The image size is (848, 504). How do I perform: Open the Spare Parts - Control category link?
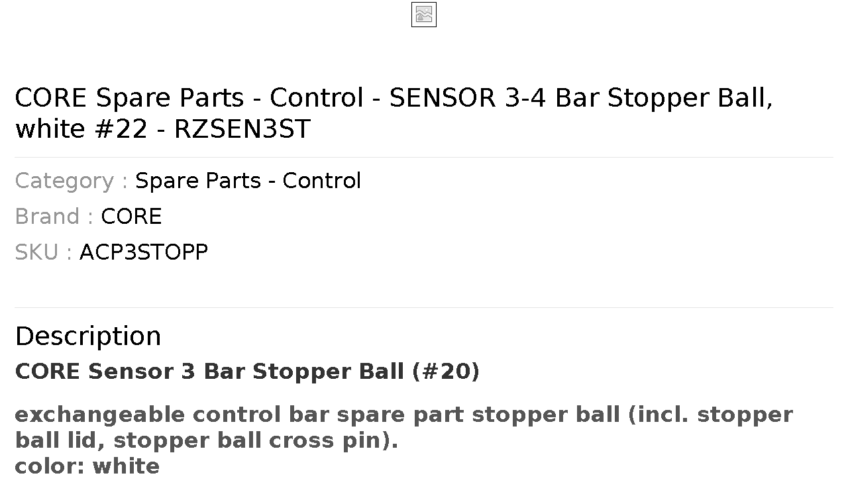point(248,181)
